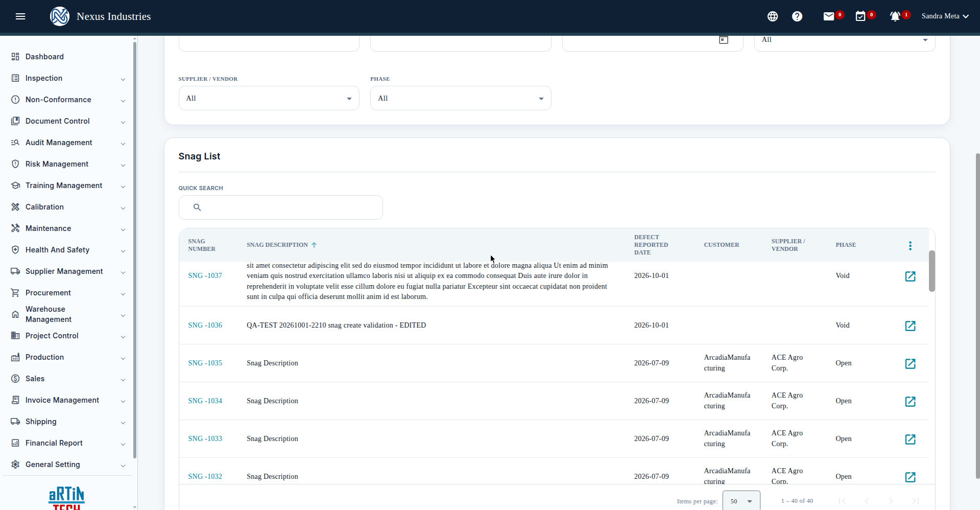Open the table options three-dot menu
Screen dimensions: 980x510
910,246
